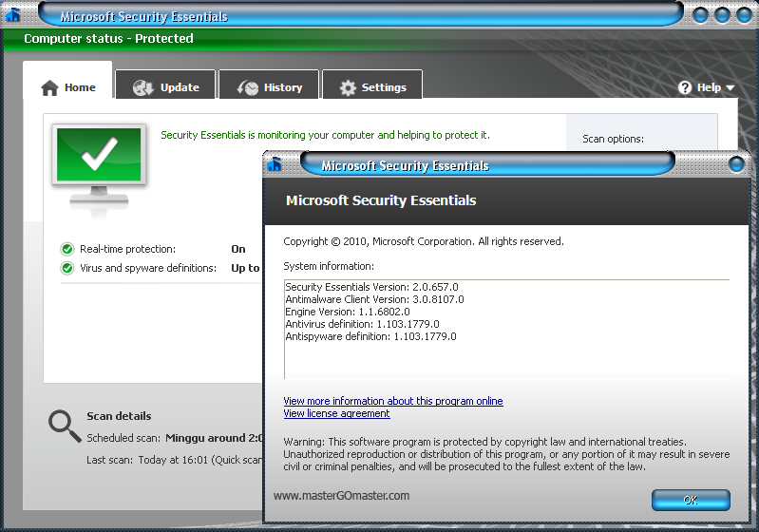Click the green check beside Real-time protection
759x532 pixels.
point(67,249)
